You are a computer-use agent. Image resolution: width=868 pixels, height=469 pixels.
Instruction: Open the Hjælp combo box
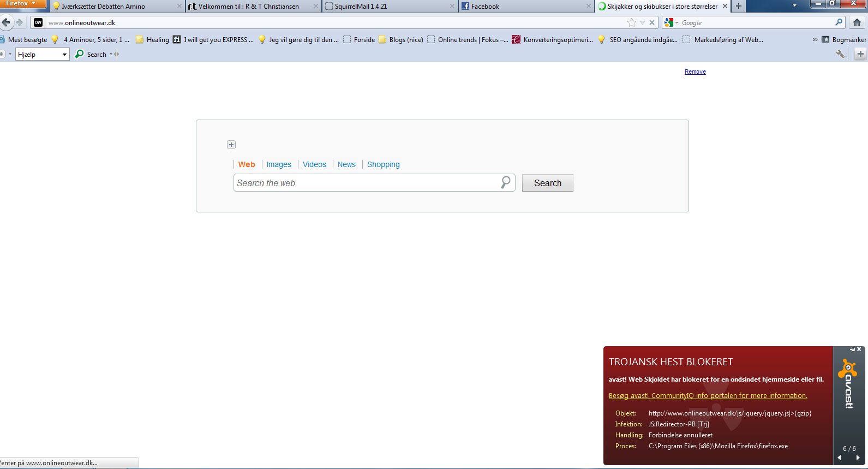coord(43,54)
